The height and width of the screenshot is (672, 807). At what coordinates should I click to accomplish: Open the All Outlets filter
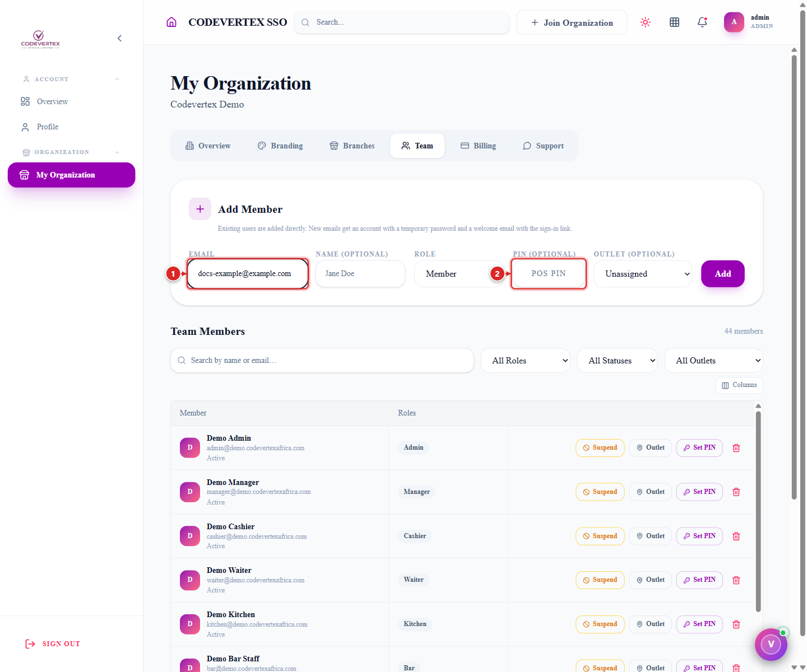point(713,361)
